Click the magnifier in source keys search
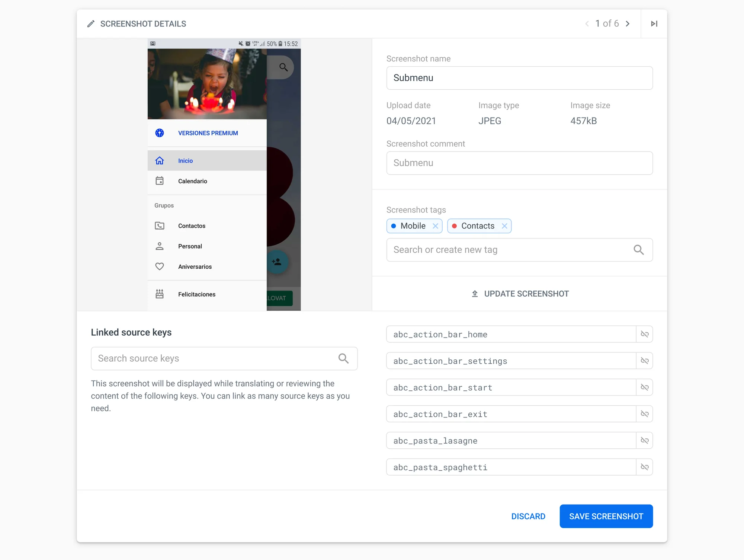Screen dimensions: 744x560 click(343, 358)
